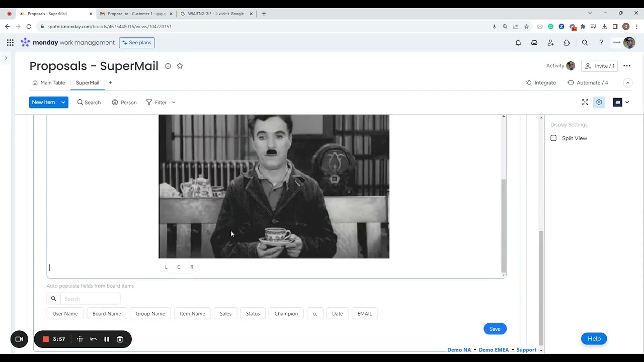This screenshot has height=362, width=644.
Task: Insert the EMAIL field
Action: [365, 313]
